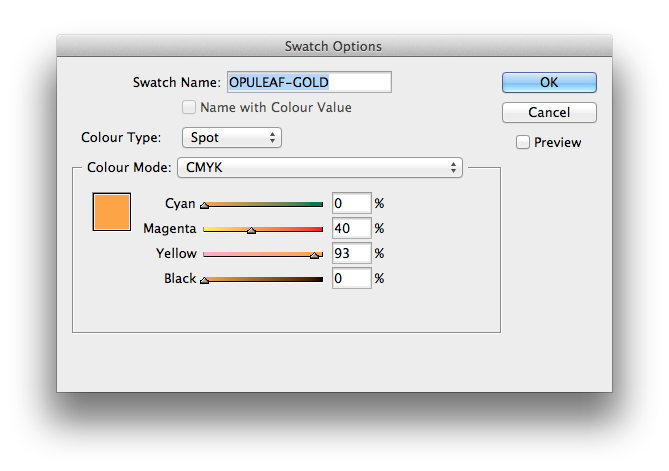The width and height of the screenshot is (669, 471).
Task: Click the Swatch Options title bar
Action: (334, 46)
